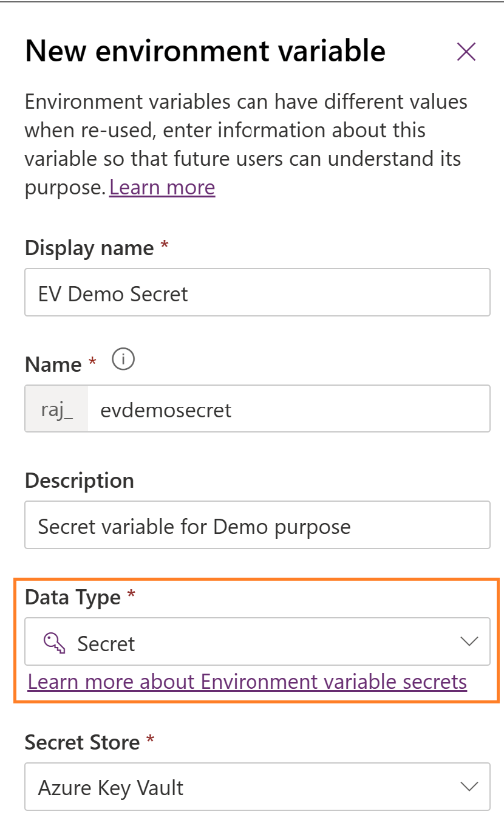Click the evdemosecret Name input field
The height and width of the screenshot is (817, 504).
(x=288, y=409)
